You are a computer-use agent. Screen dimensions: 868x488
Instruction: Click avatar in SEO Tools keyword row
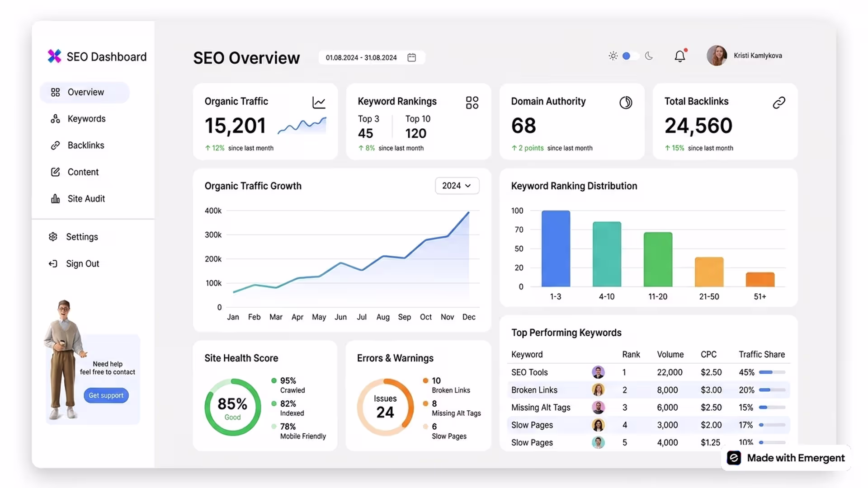tap(598, 372)
